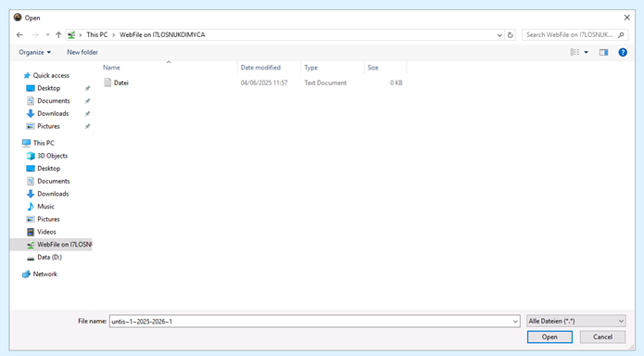Open Network in the sidebar

click(44, 274)
